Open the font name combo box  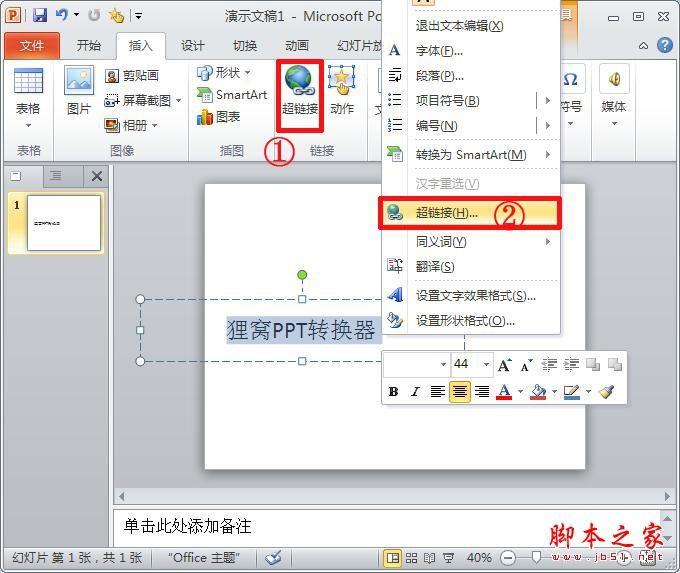417,364
